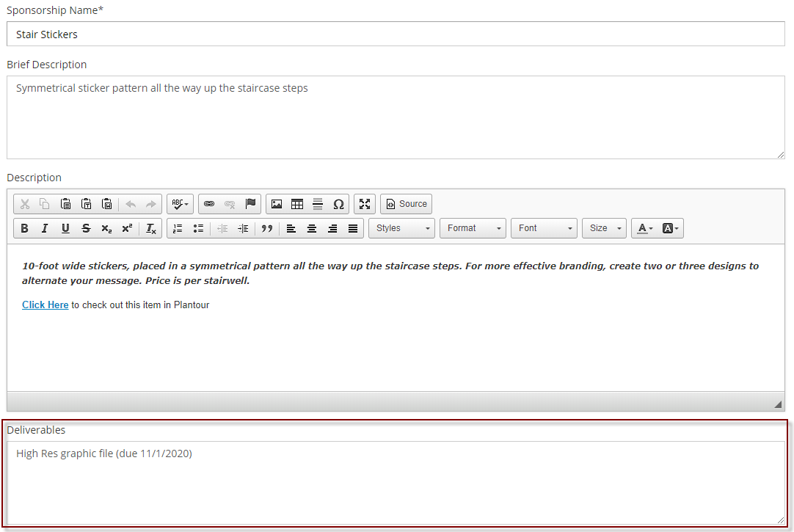The height and width of the screenshot is (532, 794).
Task: Toggle strikethrough formatting
Action: (x=86, y=228)
